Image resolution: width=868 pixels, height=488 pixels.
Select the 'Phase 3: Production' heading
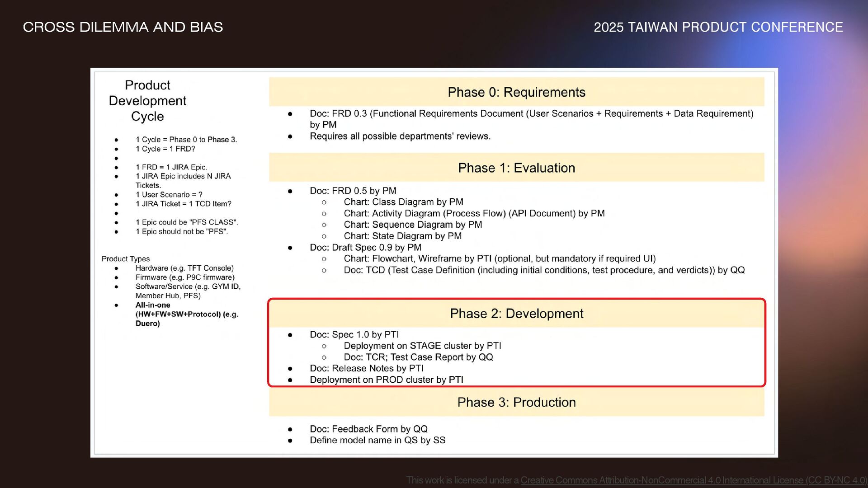tap(516, 402)
